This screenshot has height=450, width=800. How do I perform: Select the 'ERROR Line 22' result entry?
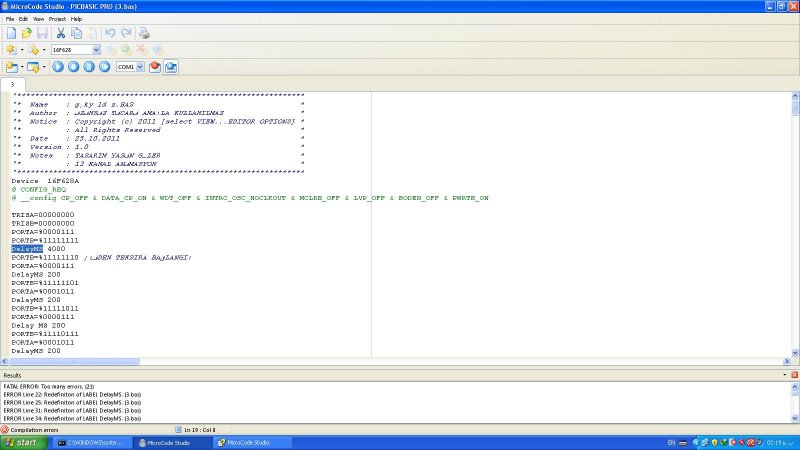pyautogui.click(x=72, y=394)
